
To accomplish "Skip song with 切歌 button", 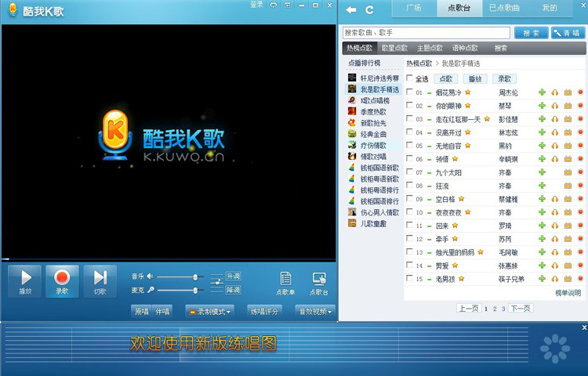I will tap(100, 282).
